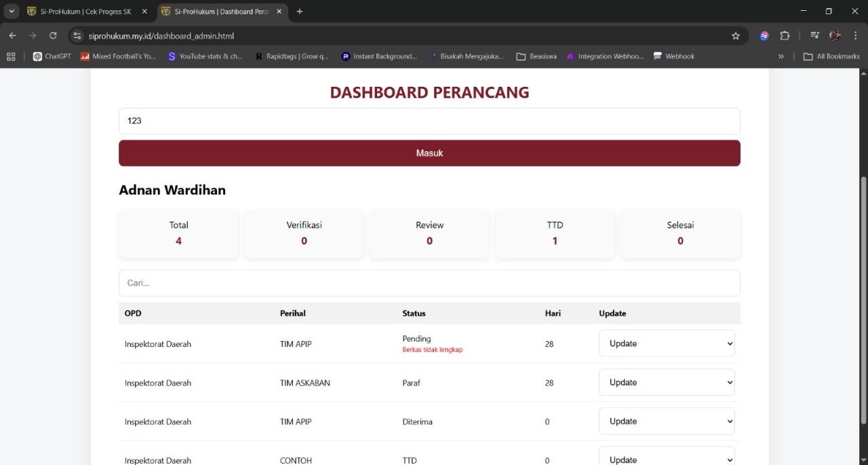Bookmark this page via the star icon
This screenshot has height=465, width=868.
click(x=736, y=35)
